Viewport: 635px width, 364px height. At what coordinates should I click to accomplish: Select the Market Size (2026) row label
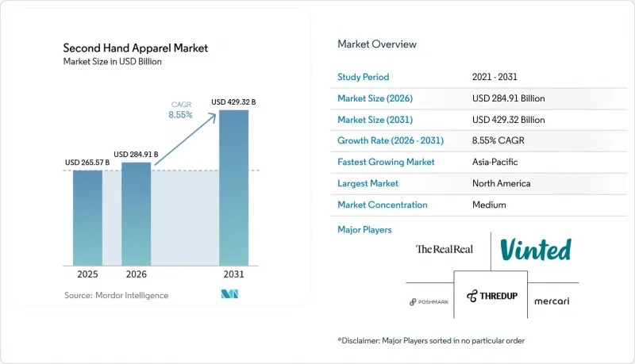pos(375,98)
